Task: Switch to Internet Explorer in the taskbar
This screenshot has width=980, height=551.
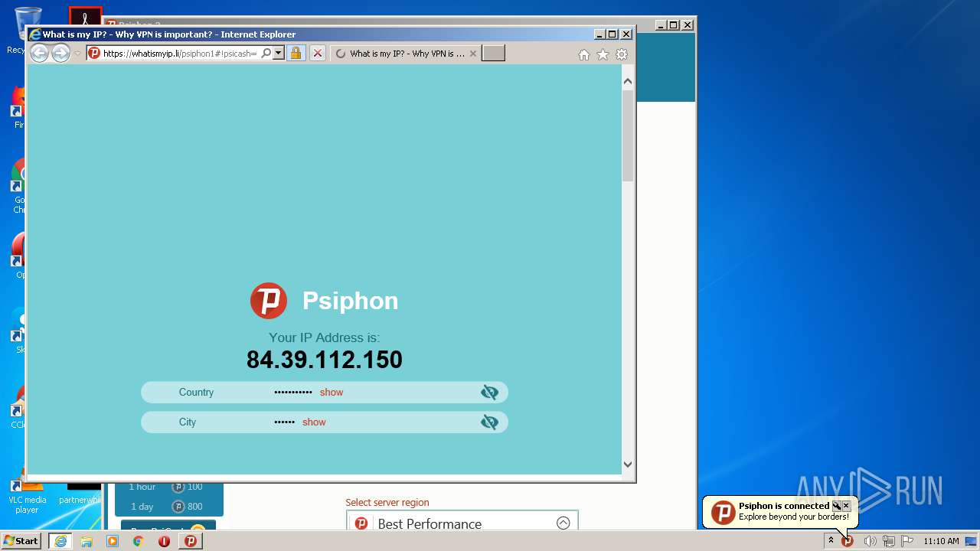Action: 60,541
